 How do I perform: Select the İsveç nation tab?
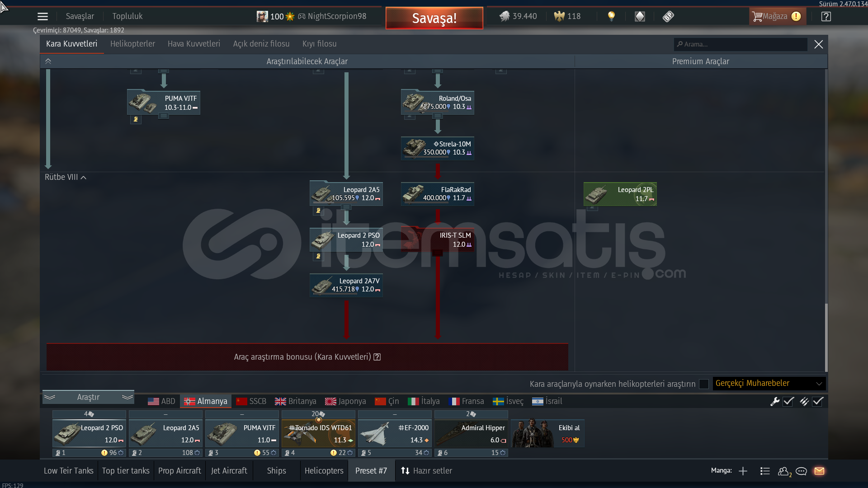[x=508, y=401]
